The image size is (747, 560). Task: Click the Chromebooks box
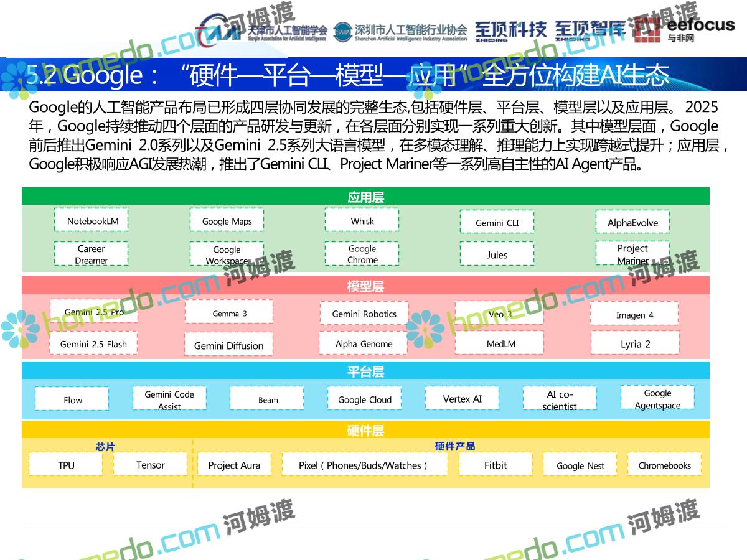click(664, 465)
